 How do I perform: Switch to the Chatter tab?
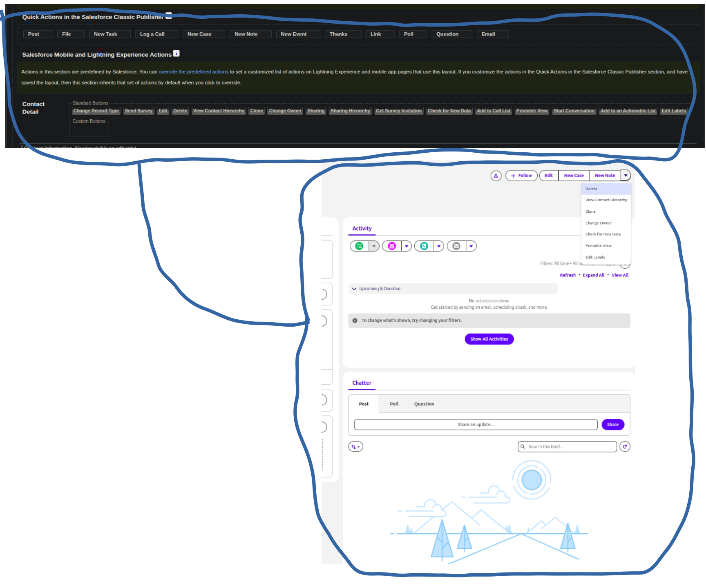362,383
